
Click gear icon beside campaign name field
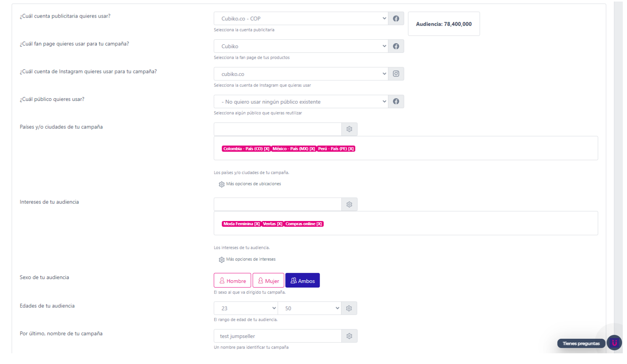(x=349, y=336)
